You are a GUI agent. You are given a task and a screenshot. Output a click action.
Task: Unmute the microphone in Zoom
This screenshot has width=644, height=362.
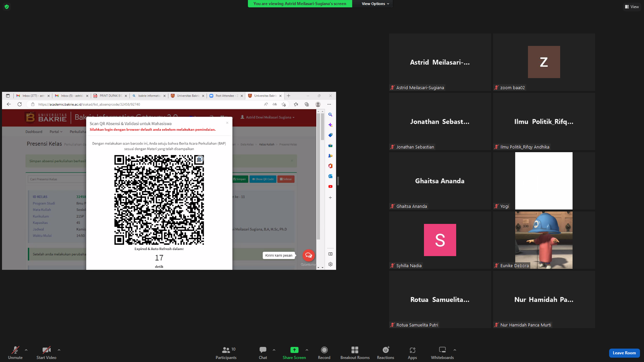tap(15, 353)
